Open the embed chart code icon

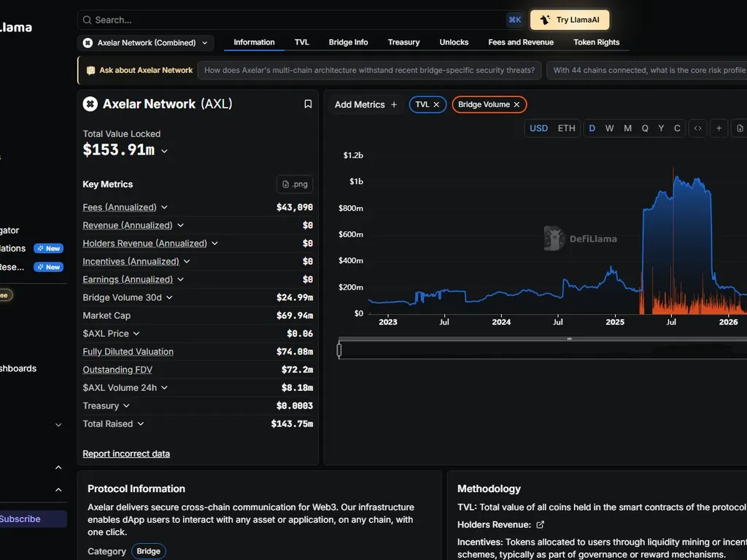697,128
